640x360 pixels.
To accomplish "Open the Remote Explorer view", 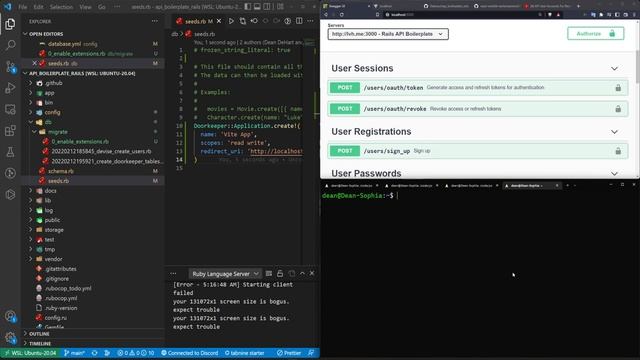I will [x=10, y=109].
